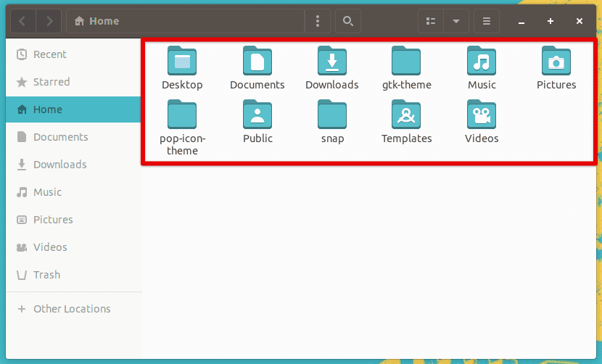Open the Templates folder
Viewport: 602px width, 364px height.
[406, 115]
